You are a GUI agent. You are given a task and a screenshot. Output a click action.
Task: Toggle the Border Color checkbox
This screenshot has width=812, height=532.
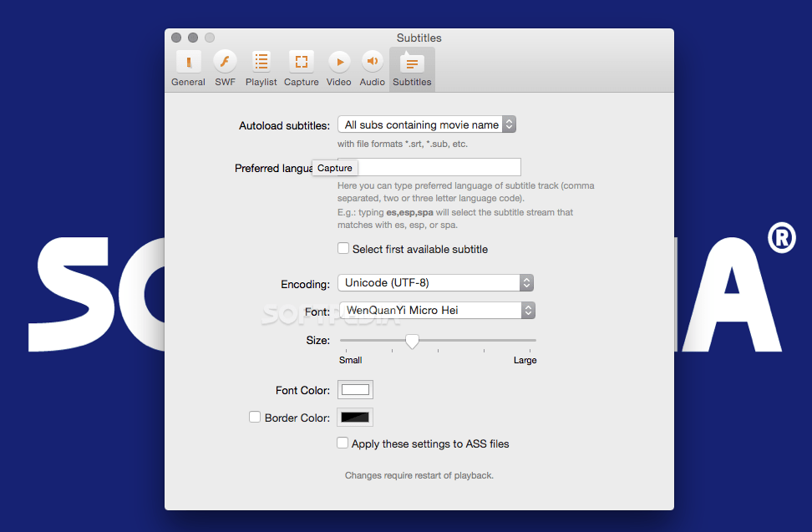[x=254, y=417]
